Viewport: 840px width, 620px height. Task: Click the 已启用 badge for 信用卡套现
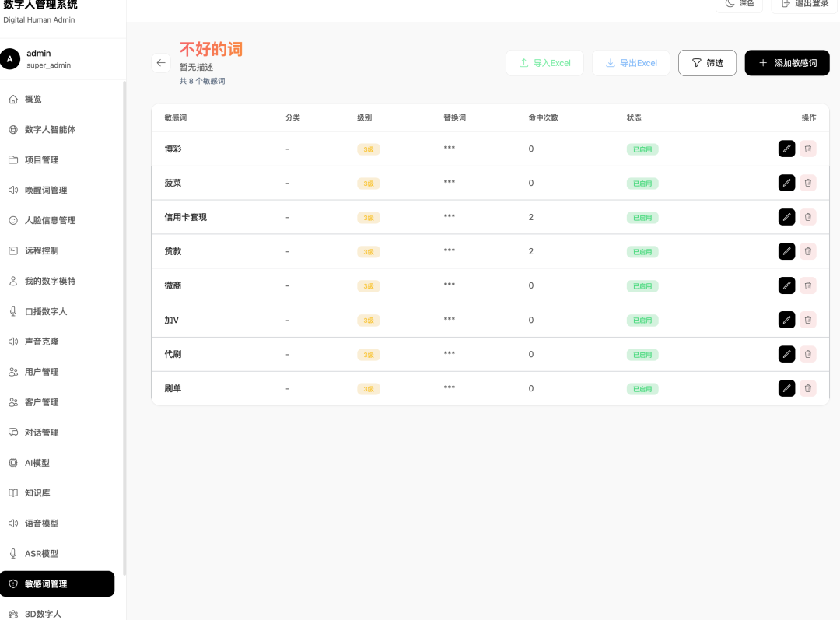tap(642, 218)
